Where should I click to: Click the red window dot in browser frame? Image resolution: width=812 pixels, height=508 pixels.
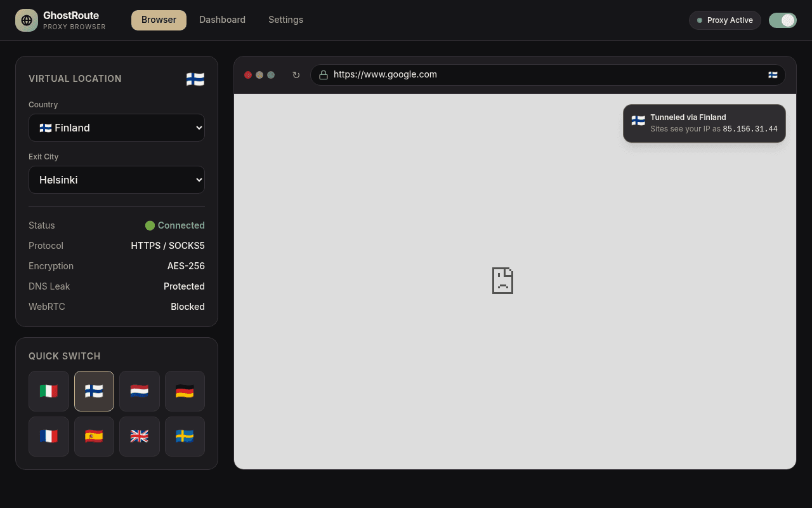point(248,75)
